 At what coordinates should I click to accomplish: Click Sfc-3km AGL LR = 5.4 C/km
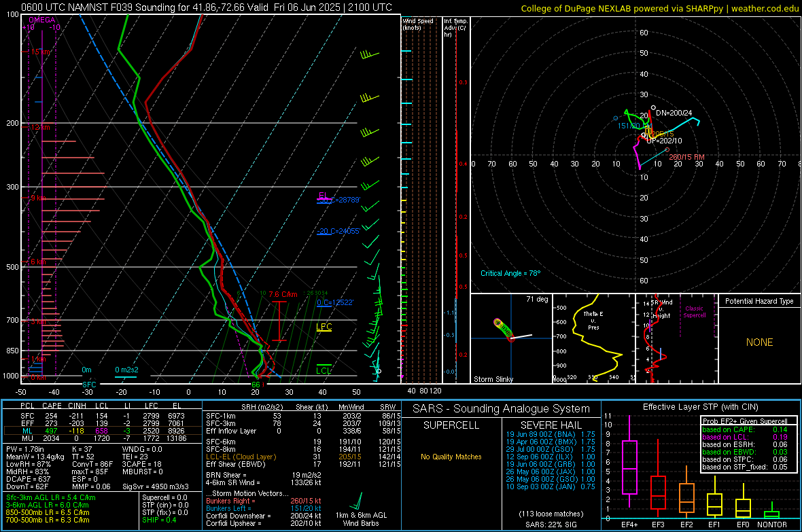(x=51, y=497)
